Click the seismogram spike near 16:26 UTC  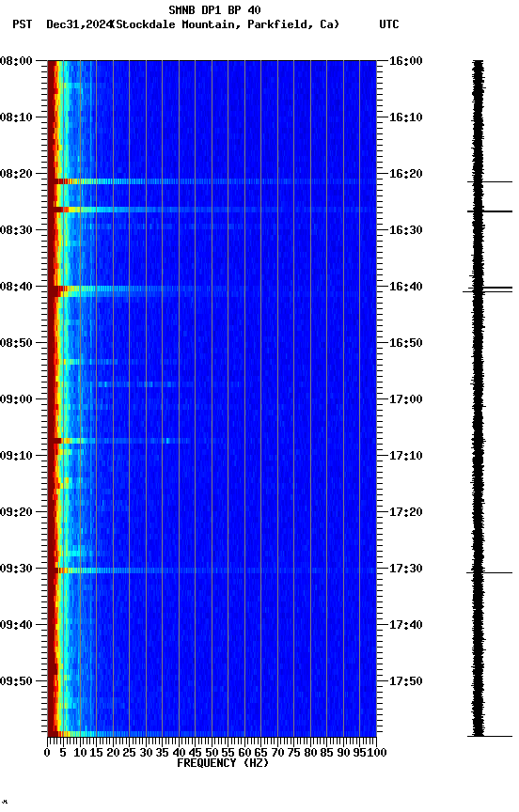click(490, 211)
